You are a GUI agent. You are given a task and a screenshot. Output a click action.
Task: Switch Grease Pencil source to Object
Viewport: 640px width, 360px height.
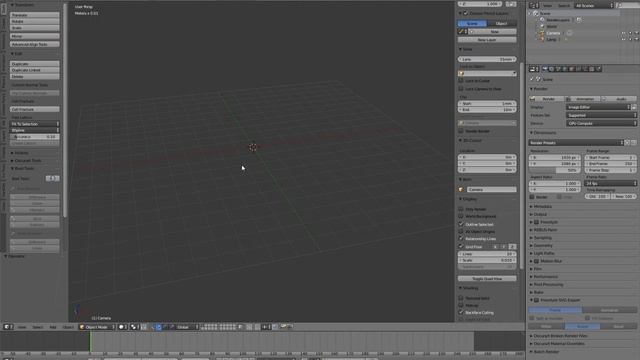pyautogui.click(x=502, y=24)
